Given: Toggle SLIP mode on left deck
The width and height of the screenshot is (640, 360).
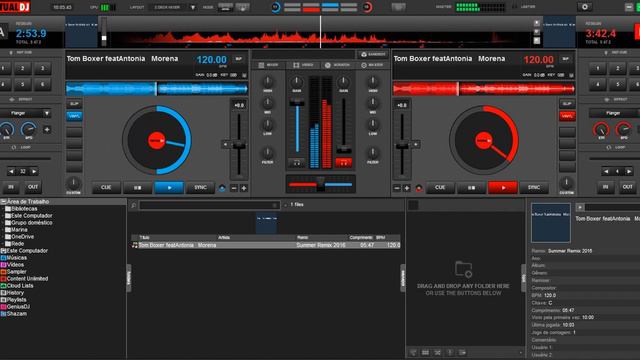Looking at the screenshot, I should click(74, 104).
